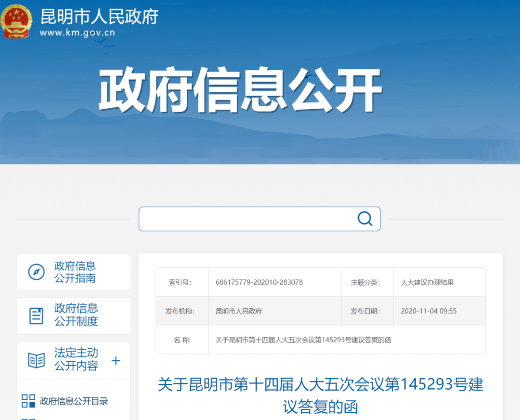Viewport: 520px width, 420px height.
Task: Open 政府信息公开制度 from the sidebar
Action: (76, 315)
